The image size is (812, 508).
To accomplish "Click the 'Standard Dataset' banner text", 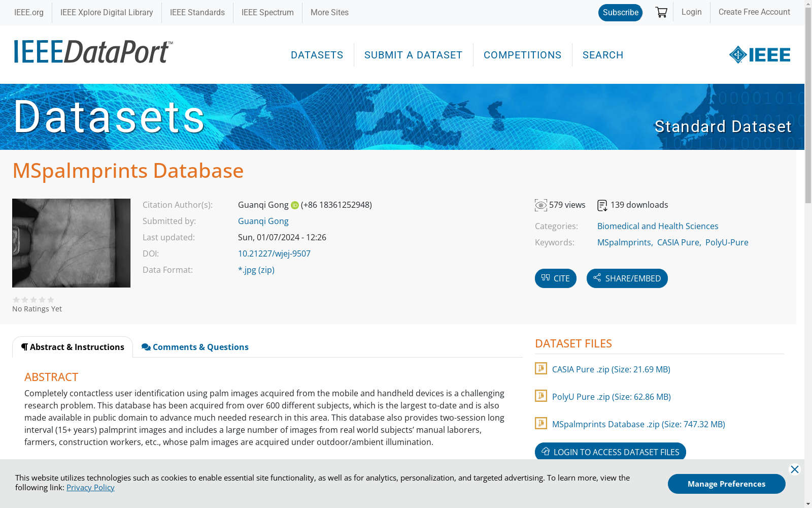I will point(723,126).
